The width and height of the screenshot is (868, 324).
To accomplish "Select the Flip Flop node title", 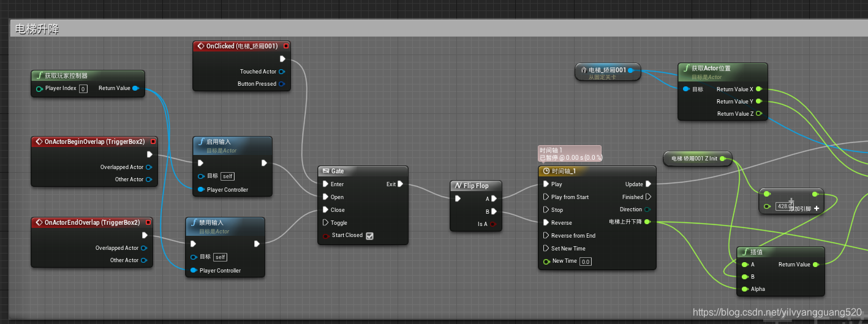I will pos(476,186).
